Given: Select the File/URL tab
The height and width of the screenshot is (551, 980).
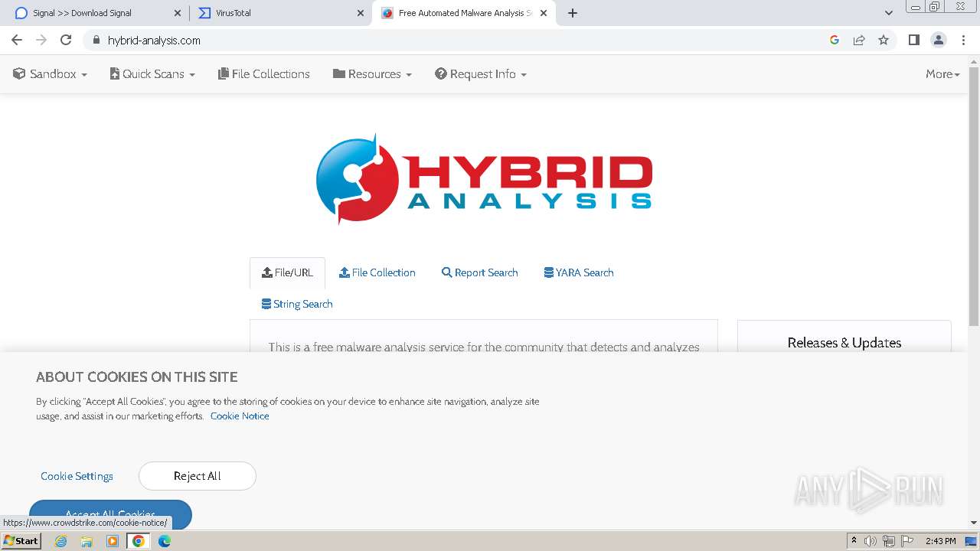Looking at the screenshot, I should pyautogui.click(x=287, y=272).
